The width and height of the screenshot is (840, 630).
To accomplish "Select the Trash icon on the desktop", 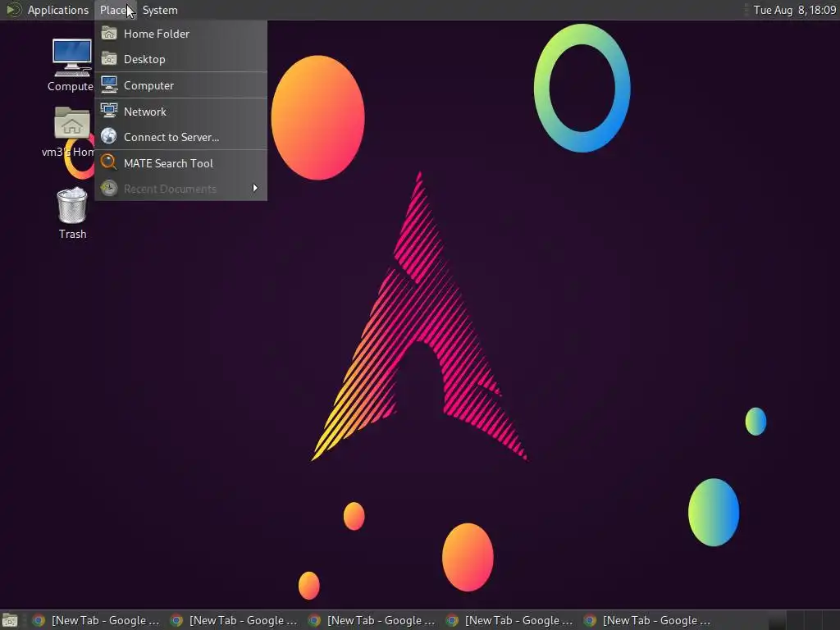I will (x=72, y=205).
